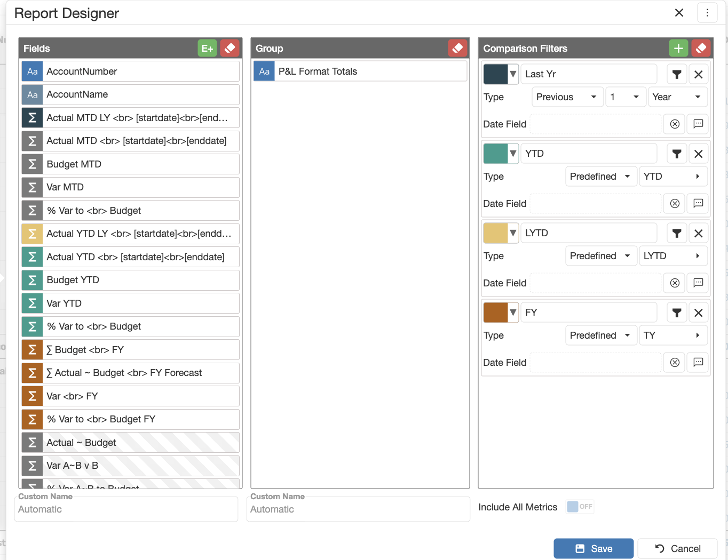Click the Fields Custom Name input
This screenshot has width=728, height=560.
pos(126,509)
